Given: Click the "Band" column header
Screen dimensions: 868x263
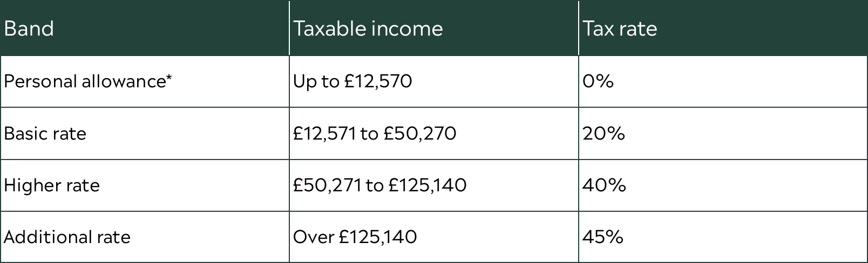Looking at the screenshot, I should click(29, 29).
